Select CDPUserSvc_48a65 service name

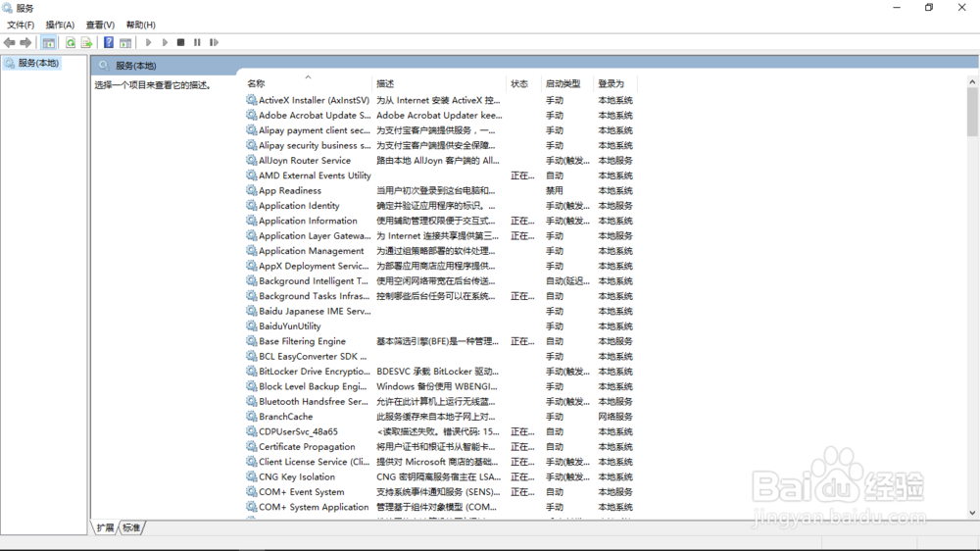(x=298, y=431)
